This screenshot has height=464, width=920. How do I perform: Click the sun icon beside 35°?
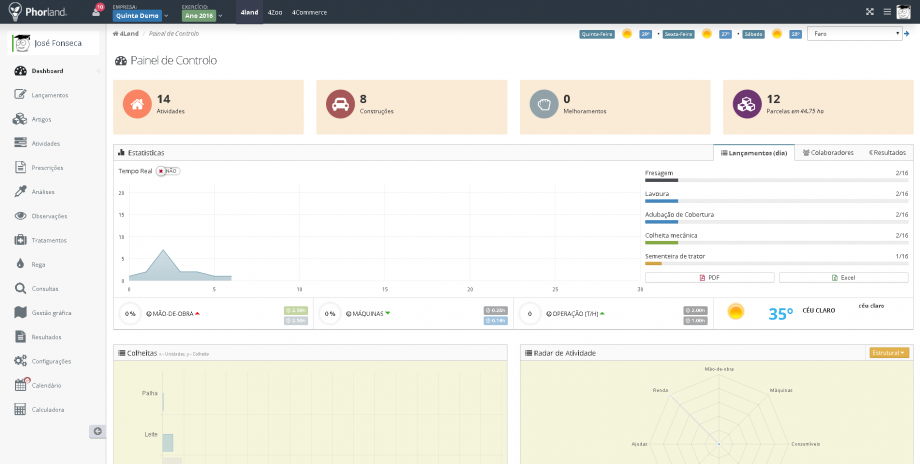click(736, 311)
